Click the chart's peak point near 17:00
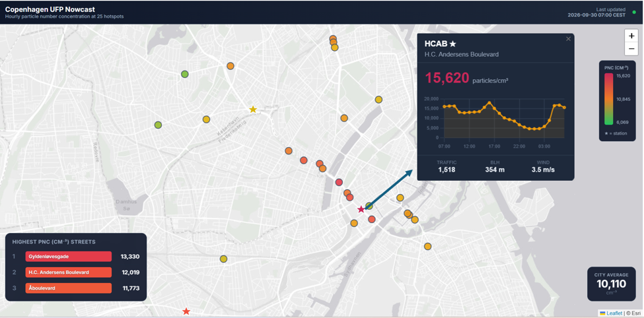 click(489, 102)
